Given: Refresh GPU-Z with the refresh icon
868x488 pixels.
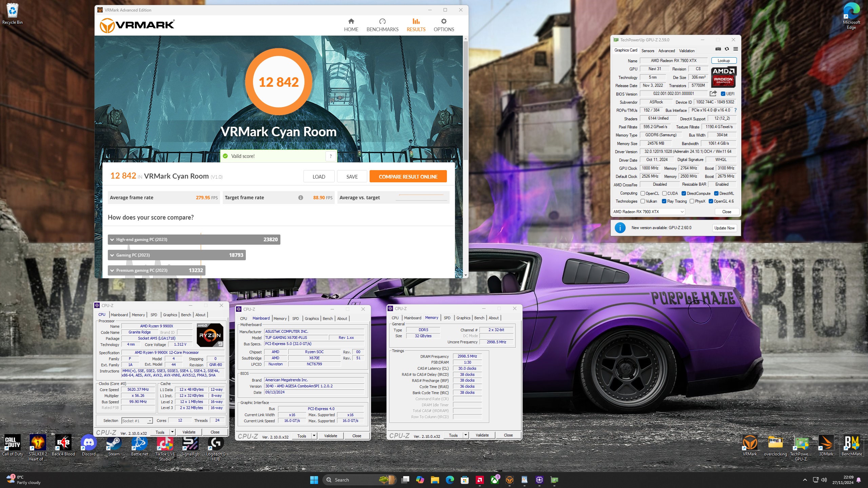Looking at the screenshot, I should point(727,49).
